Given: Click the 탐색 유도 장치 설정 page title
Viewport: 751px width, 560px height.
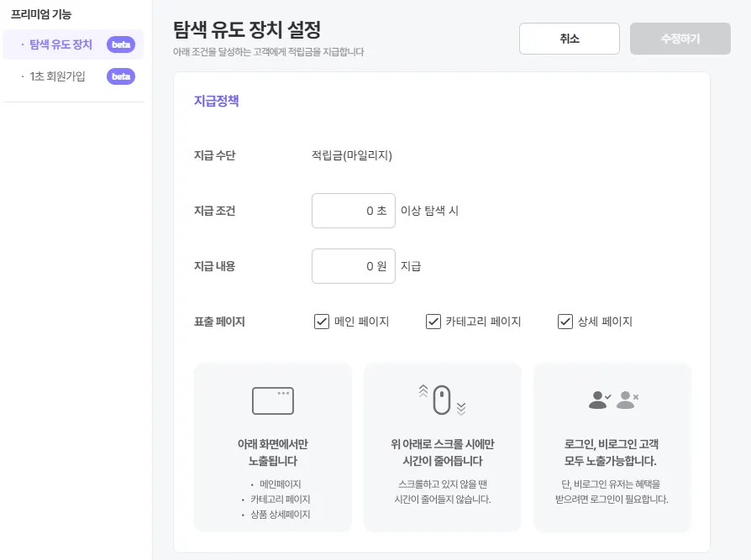Looking at the screenshot, I should pyautogui.click(x=247, y=31).
